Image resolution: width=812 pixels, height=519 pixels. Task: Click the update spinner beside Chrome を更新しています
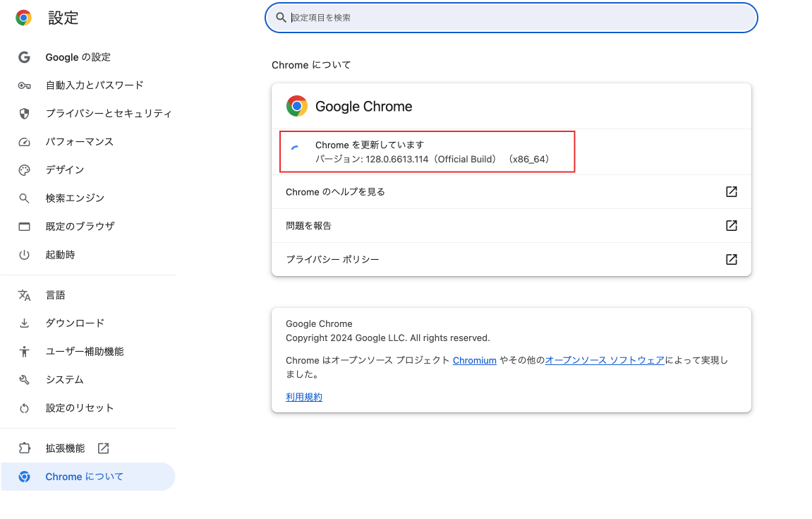[x=295, y=149]
